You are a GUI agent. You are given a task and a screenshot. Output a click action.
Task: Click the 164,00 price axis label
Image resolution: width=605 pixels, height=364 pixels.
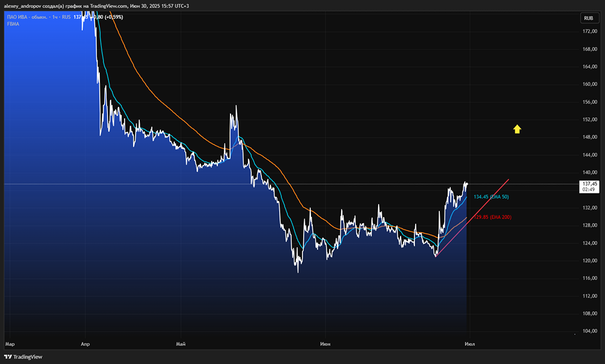(589, 67)
